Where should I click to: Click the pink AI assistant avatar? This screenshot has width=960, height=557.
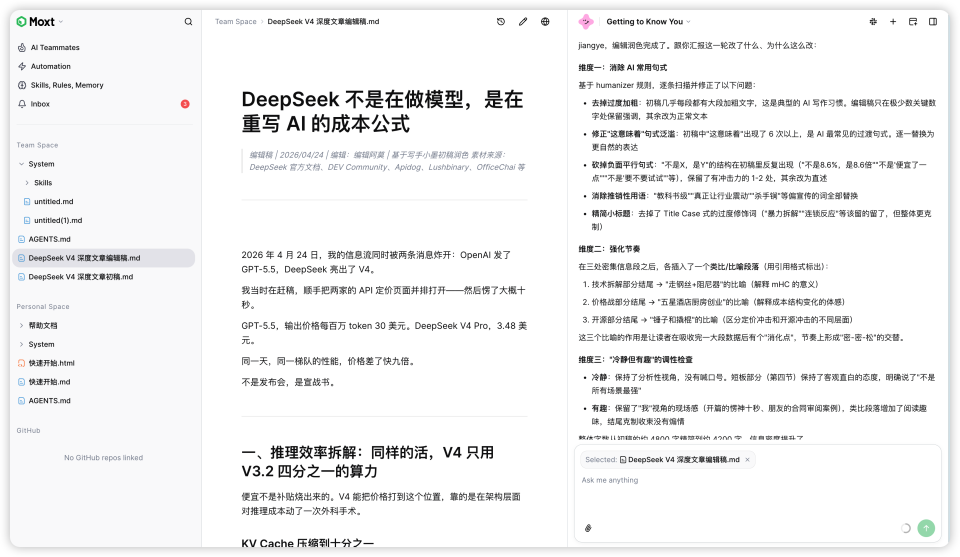tap(586, 21)
